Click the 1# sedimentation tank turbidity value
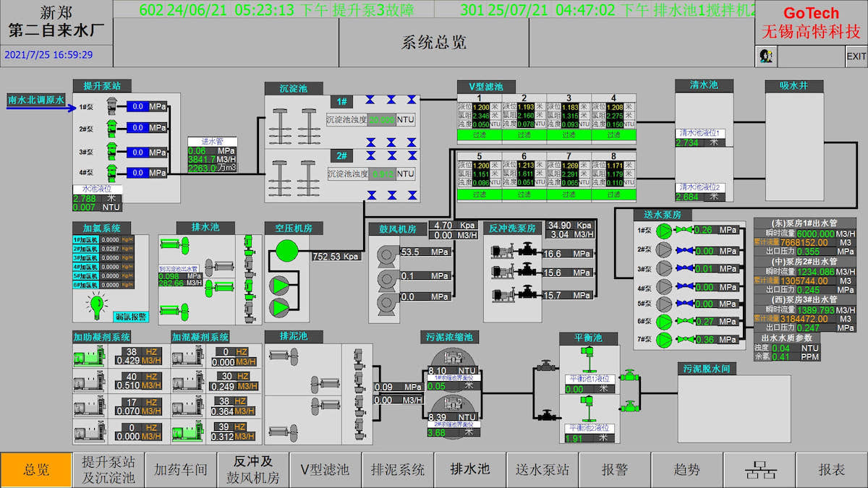This screenshot has height=488, width=868. pyautogui.click(x=382, y=120)
